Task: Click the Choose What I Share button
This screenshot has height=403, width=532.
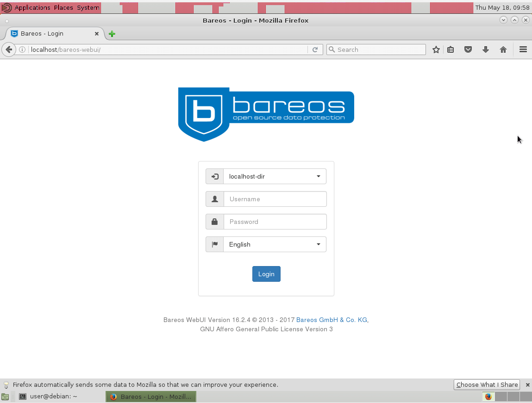Action: click(487, 384)
